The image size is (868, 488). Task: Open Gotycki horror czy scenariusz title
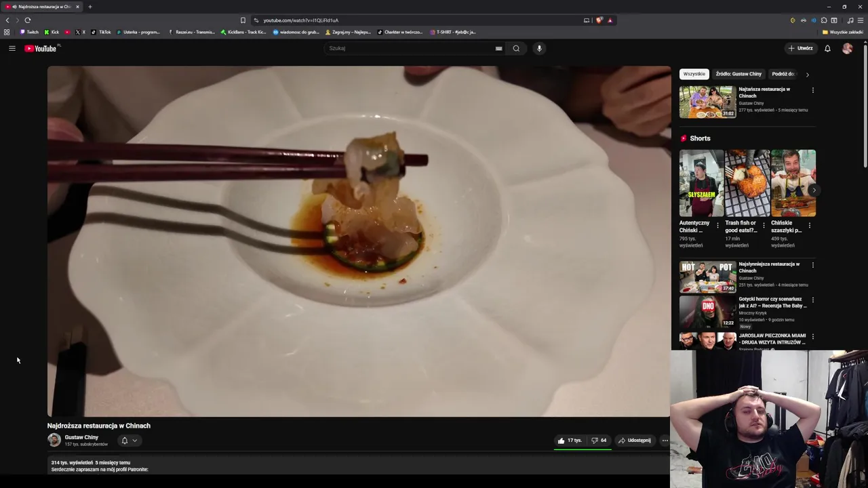772,302
